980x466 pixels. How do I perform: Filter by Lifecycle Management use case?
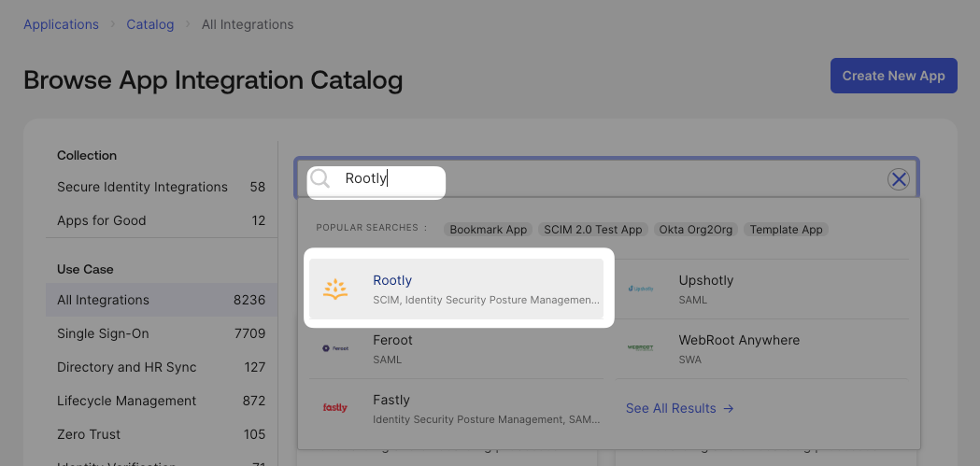coord(162,401)
